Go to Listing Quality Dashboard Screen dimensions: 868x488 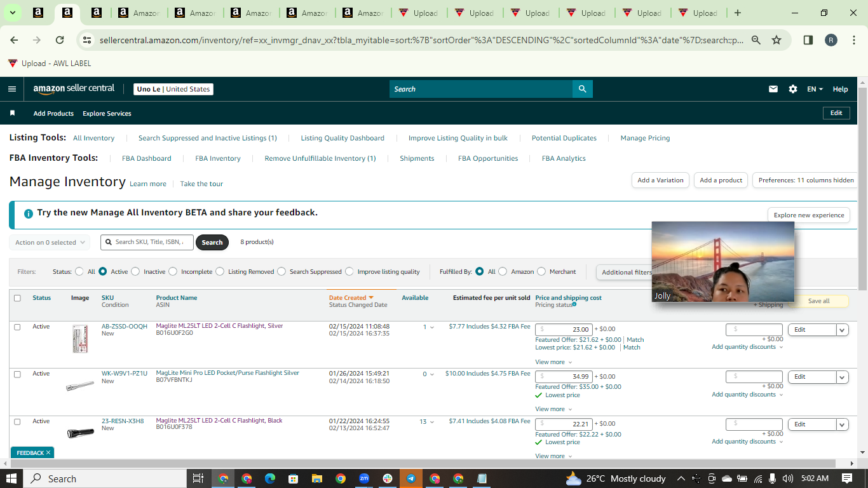coord(342,138)
